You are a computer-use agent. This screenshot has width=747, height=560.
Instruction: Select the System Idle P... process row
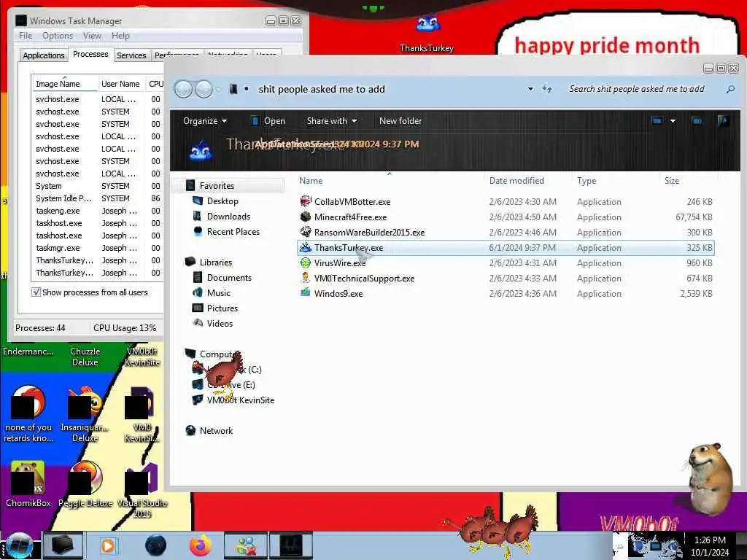98,198
